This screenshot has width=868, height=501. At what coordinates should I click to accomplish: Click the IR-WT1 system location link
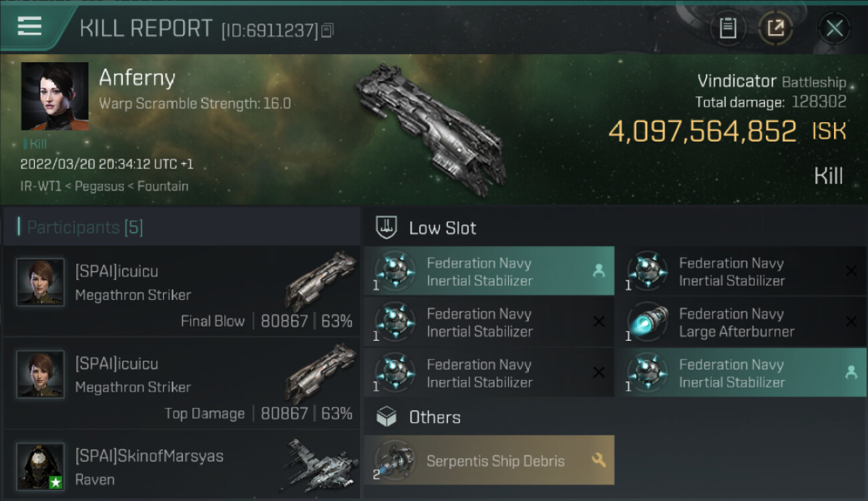click(42, 186)
